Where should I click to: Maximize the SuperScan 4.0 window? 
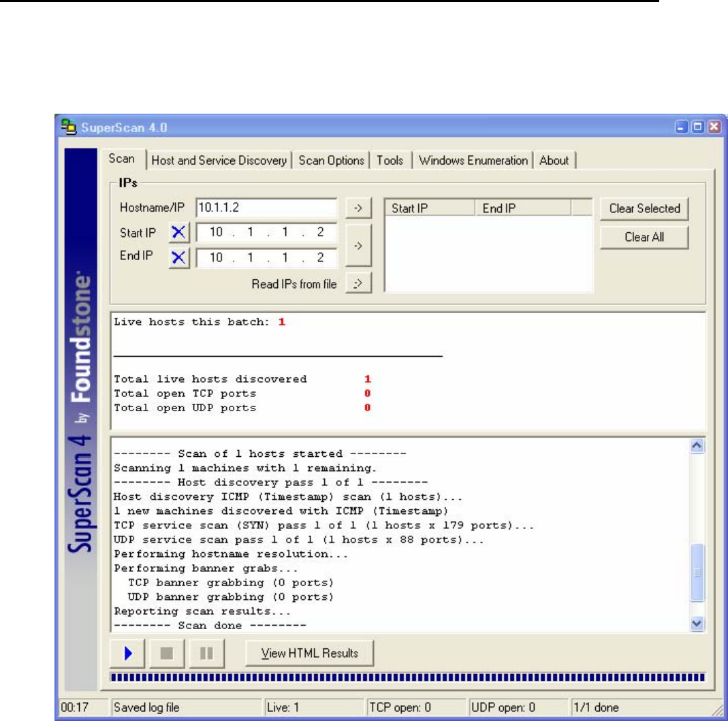pyautogui.click(x=698, y=127)
